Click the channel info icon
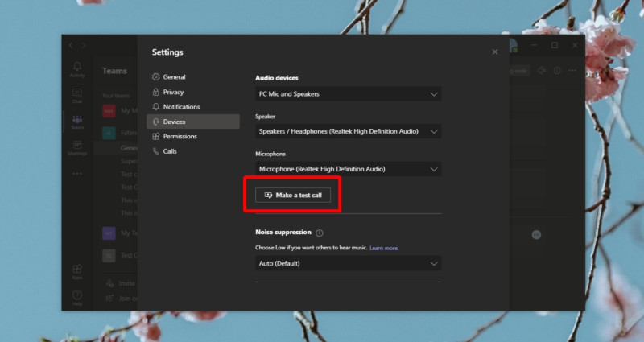 tap(557, 71)
